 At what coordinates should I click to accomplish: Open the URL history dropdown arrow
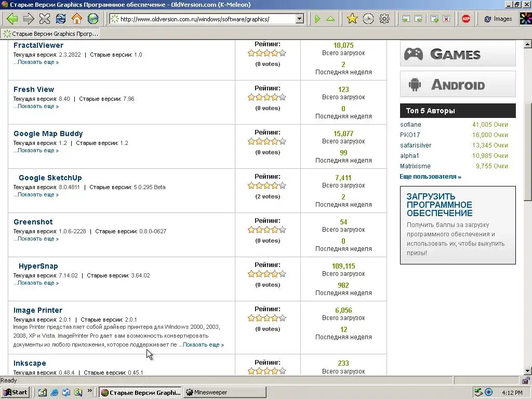pyautogui.click(x=300, y=19)
